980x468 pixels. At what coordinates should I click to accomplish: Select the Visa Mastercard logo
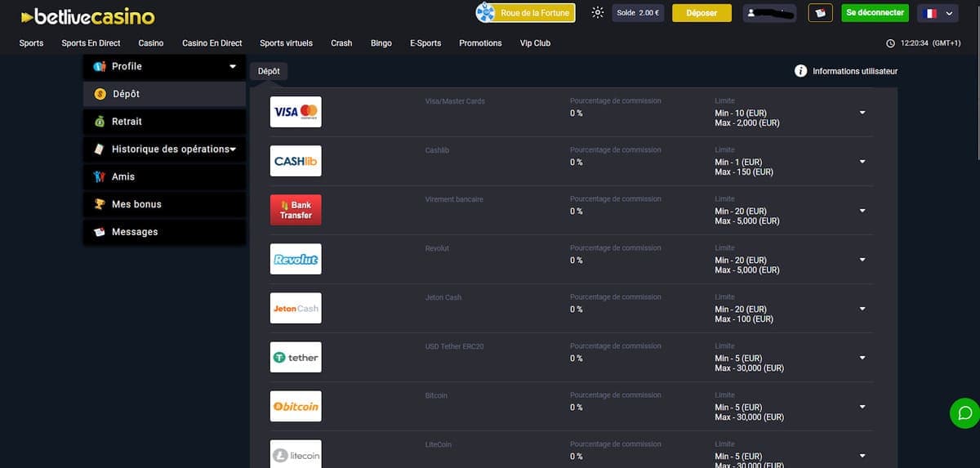[x=296, y=112]
